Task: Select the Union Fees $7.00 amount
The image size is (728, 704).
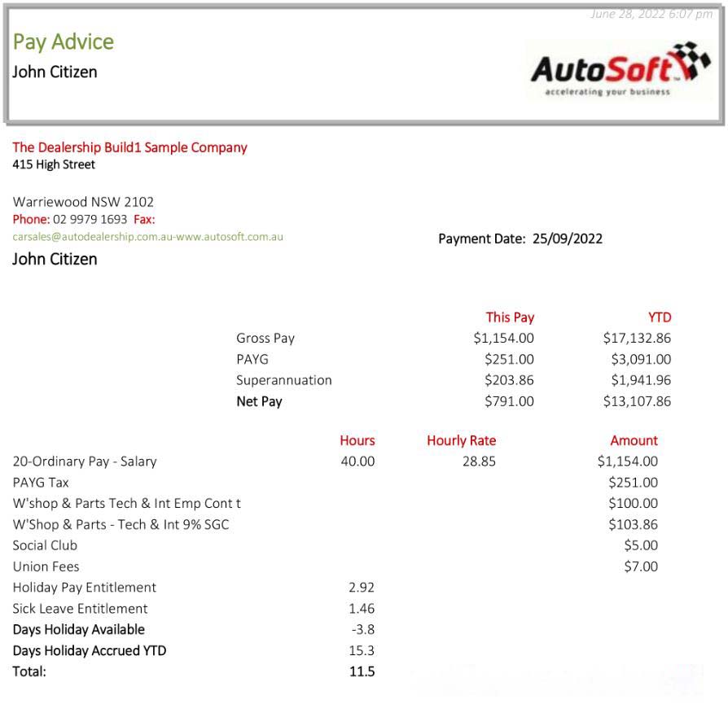Action: [x=641, y=566]
